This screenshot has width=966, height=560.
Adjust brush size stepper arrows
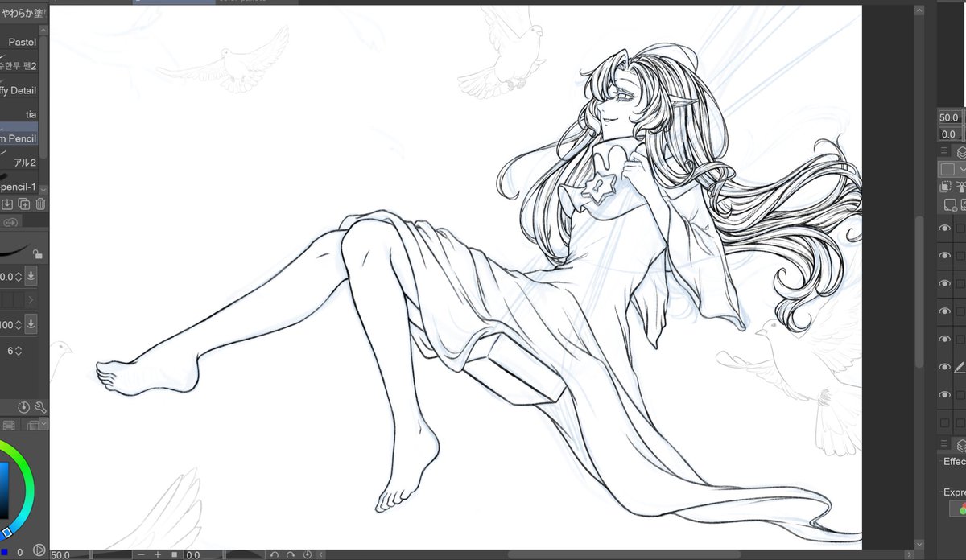coord(18,277)
